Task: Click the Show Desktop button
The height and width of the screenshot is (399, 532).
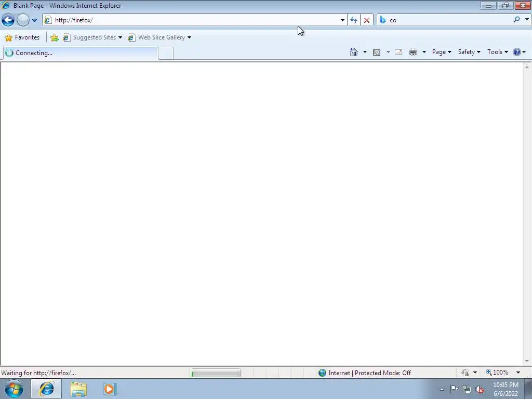Action: (528, 389)
